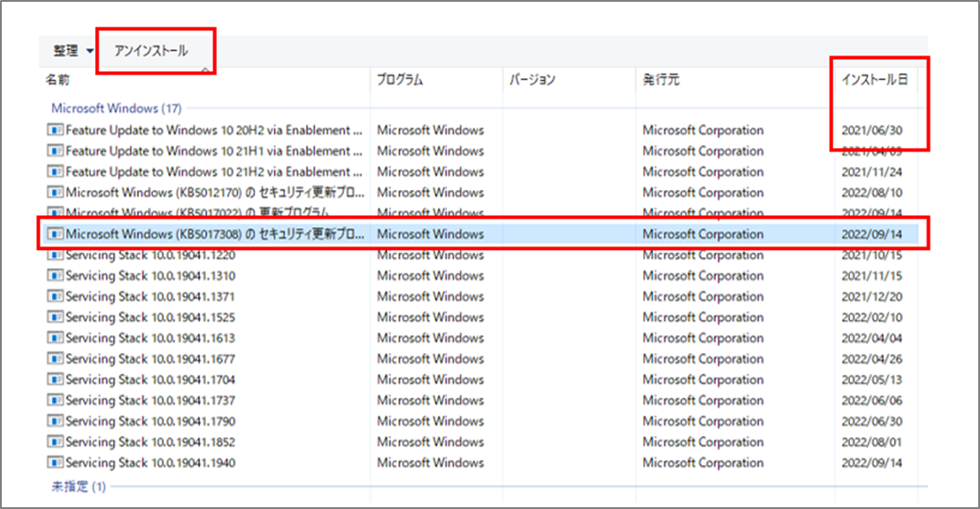Sort by the 名前 column header
The width and height of the screenshot is (980, 509).
click(x=57, y=80)
